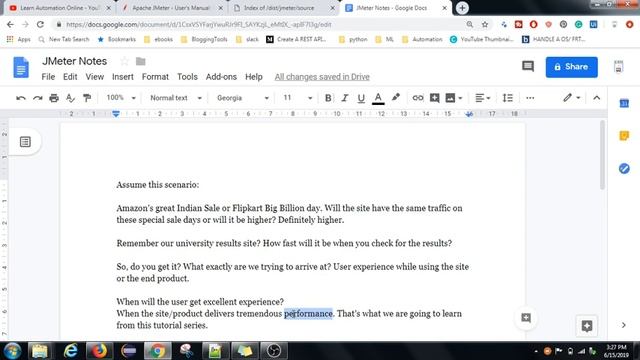Click the Insert image icon
The width and height of the screenshot is (640, 360).
pos(450,98)
